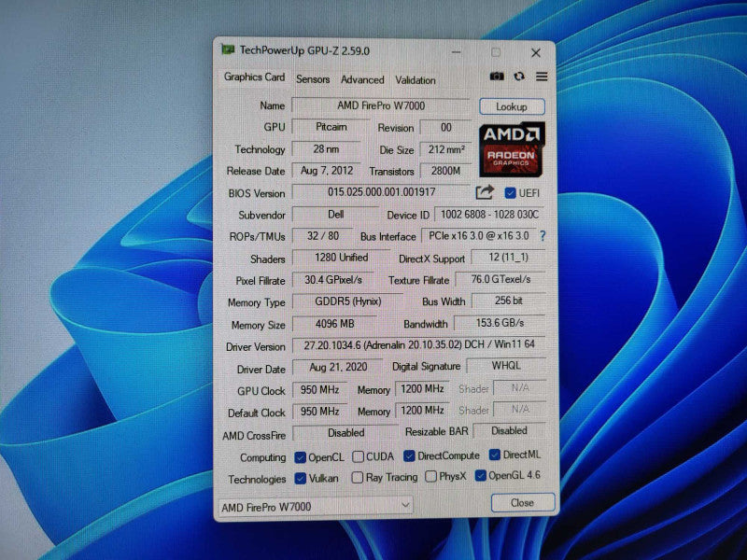Viewport: 747px width, 560px height.
Task: Click the Digital Signature value WHQL
Action: click(506, 366)
